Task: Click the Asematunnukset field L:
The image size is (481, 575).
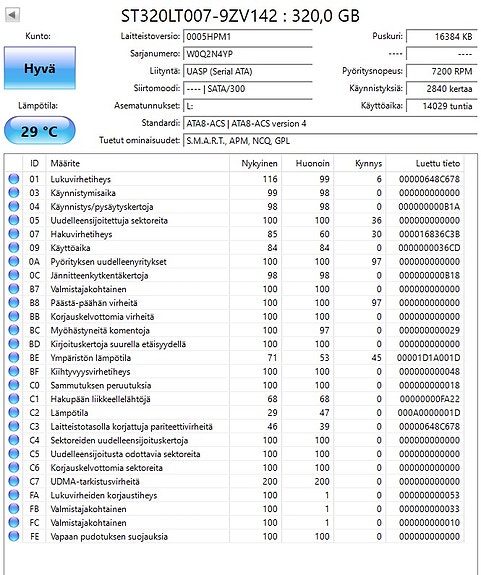Action: 247,106
